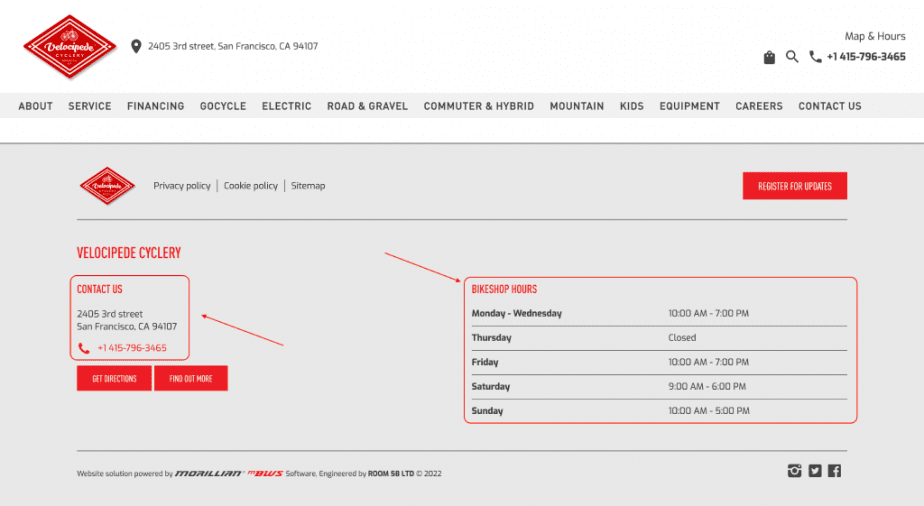Viewport: 924px width, 506px height.
Task: Click the BIKESHOP HOURS heading
Action: (504, 289)
